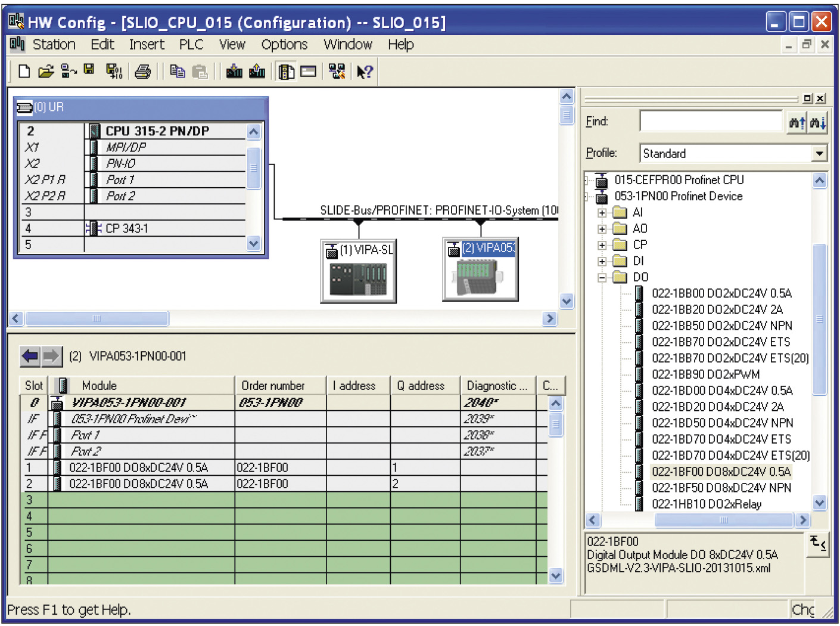Select slot 1 module row in table
This screenshot has height=626, width=840.
tap(284, 467)
